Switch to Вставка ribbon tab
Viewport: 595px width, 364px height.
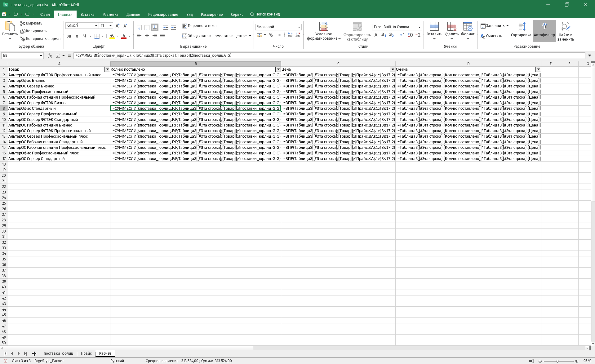click(87, 14)
